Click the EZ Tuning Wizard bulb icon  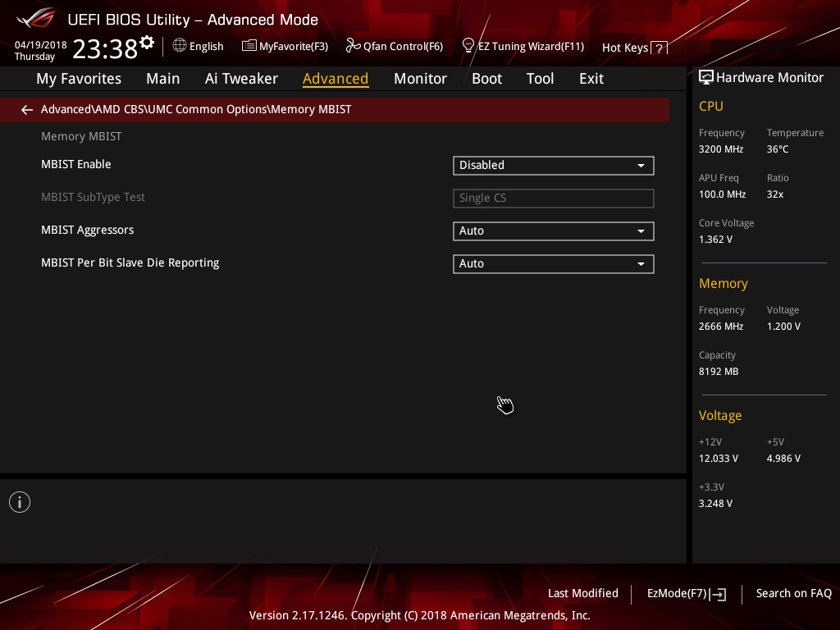click(x=468, y=46)
